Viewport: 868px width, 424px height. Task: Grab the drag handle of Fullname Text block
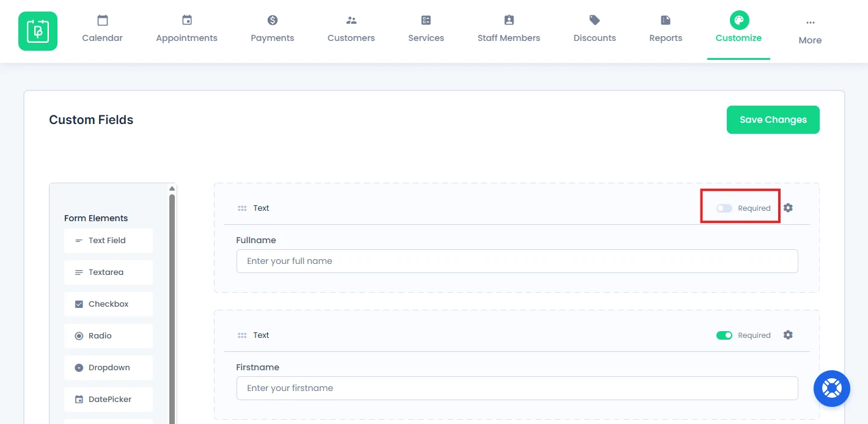(x=242, y=208)
